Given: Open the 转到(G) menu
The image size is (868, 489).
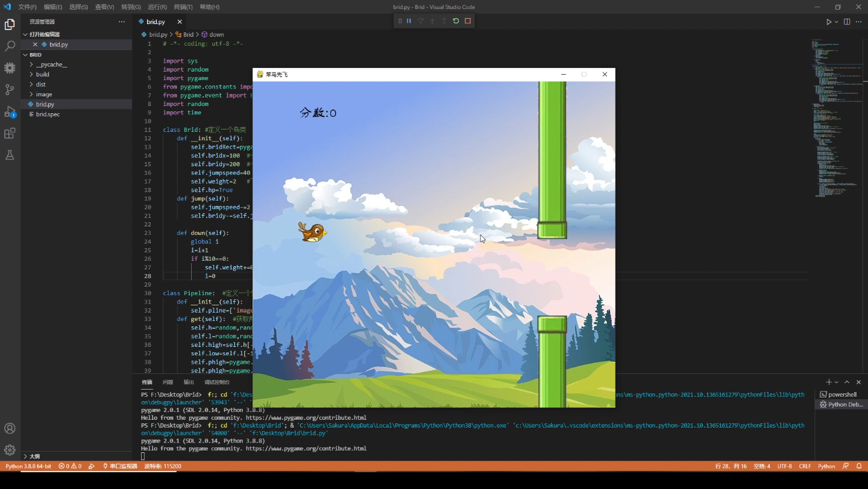Looking at the screenshot, I should [131, 7].
